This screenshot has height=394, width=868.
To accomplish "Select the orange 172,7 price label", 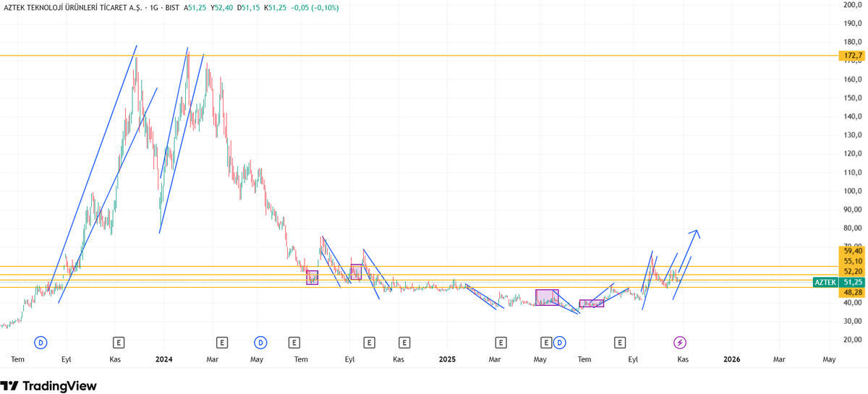I will click(x=852, y=56).
